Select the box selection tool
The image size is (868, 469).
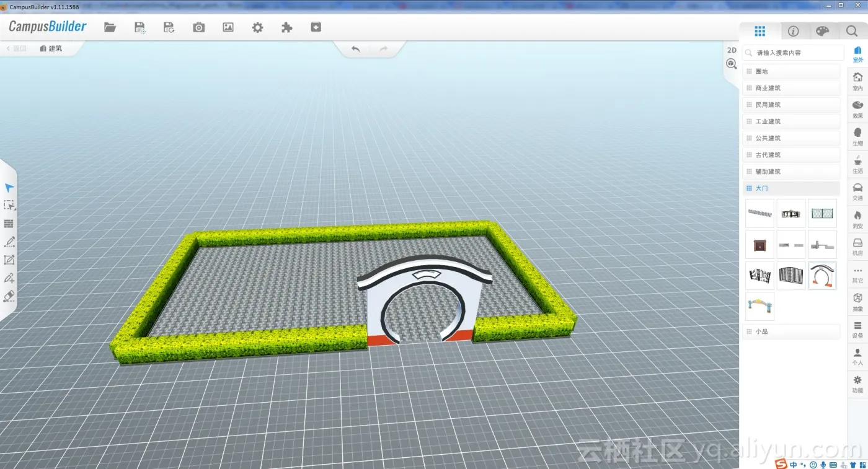tap(9, 205)
